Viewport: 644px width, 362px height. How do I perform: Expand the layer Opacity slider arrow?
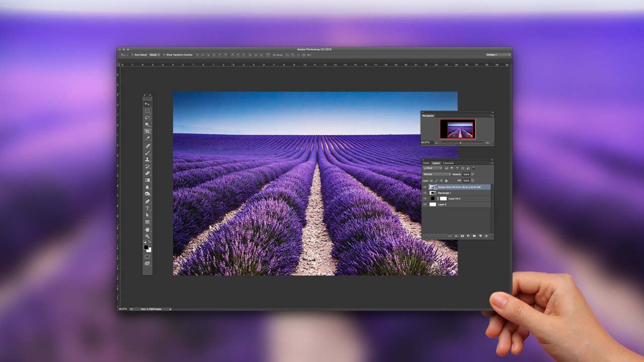[472, 174]
